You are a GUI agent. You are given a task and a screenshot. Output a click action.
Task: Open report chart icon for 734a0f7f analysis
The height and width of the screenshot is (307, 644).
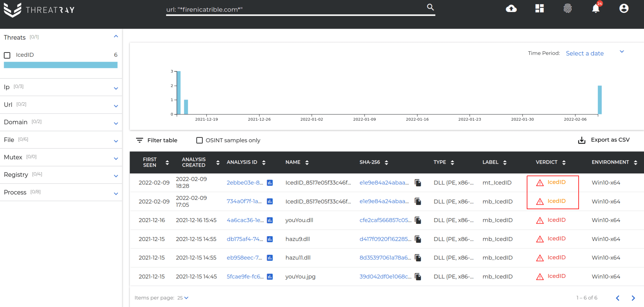pos(270,201)
